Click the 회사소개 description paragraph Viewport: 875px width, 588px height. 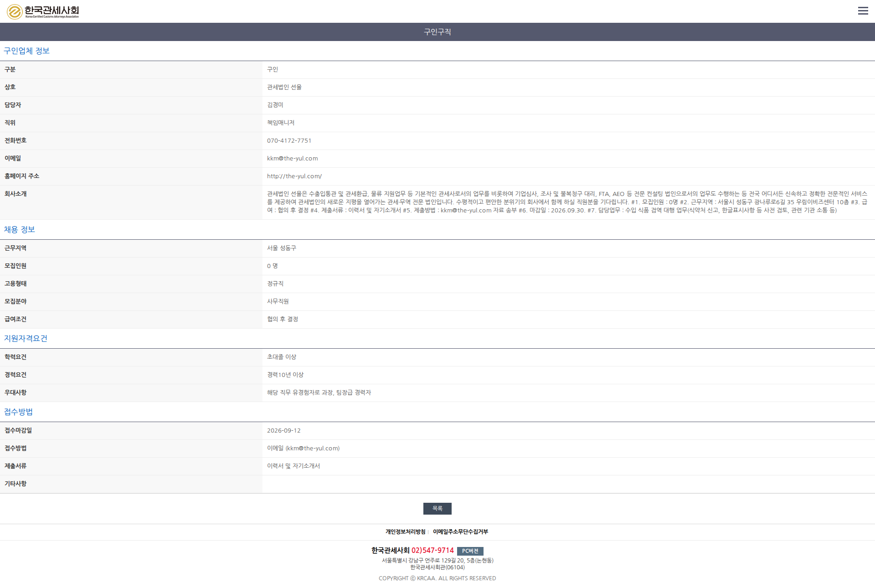[567, 202]
